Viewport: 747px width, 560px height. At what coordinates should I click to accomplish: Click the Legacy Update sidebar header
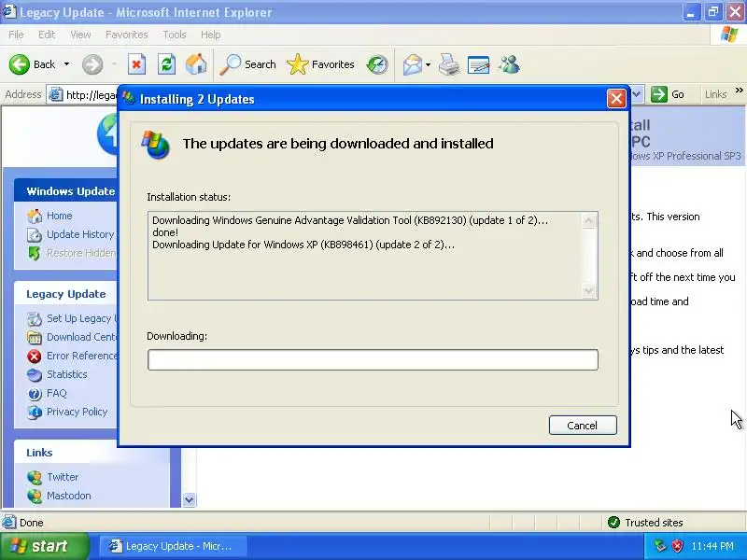click(x=65, y=294)
